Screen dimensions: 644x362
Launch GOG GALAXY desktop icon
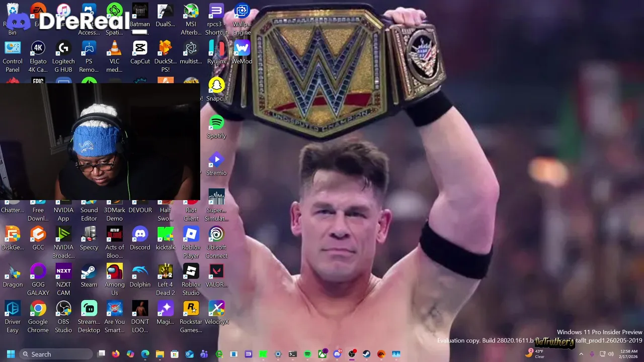pos(38,280)
